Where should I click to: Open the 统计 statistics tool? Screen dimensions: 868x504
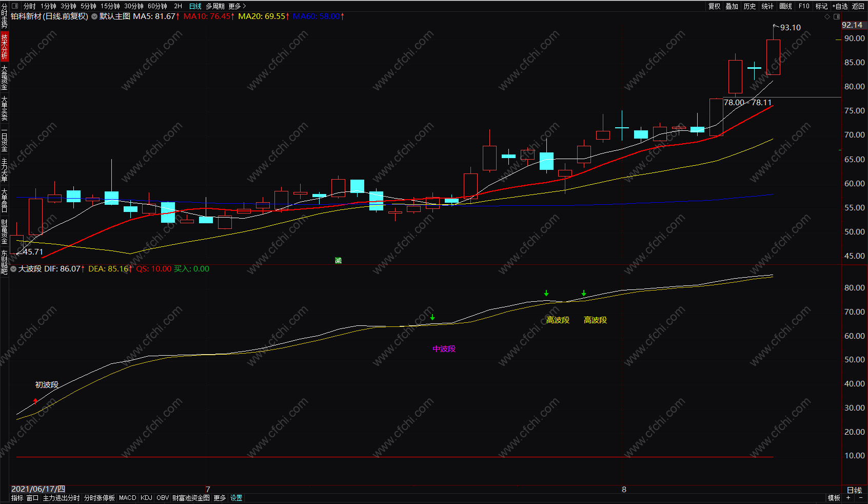[767, 6]
